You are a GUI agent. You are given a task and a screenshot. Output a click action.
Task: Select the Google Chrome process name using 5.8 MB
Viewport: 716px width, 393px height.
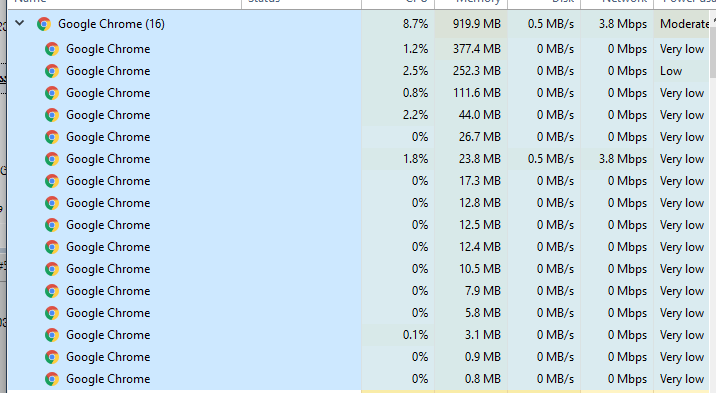click(x=108, y=313)
